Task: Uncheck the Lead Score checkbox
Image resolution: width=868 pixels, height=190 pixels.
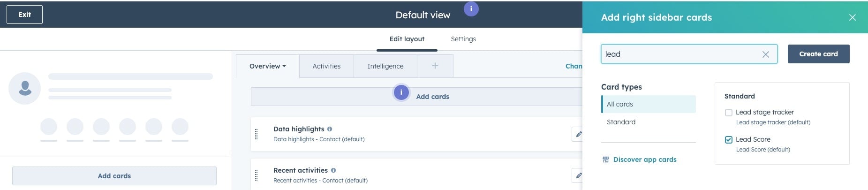Action: (x=729, y=140)
